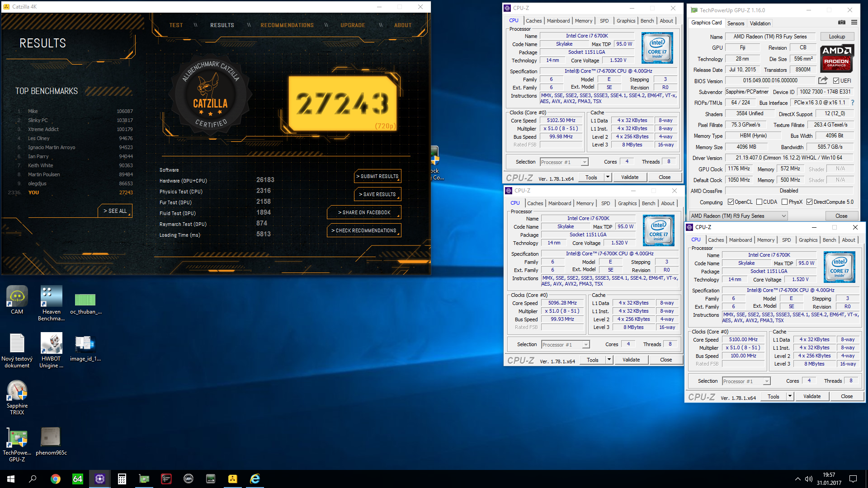Click CHECK RECOMMENDATIONS button
Viewport: 868px width, 488px height.
(364, 230)
